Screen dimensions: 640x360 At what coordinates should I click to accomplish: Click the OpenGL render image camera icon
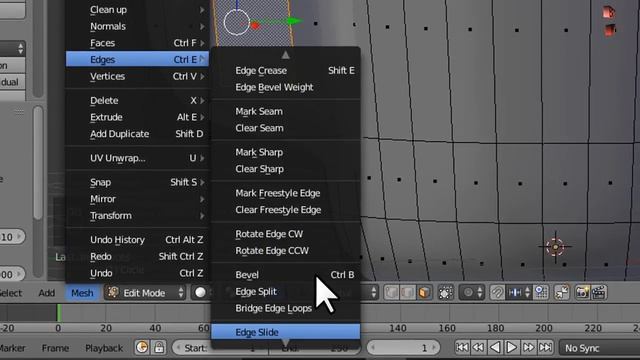point(582,292)
